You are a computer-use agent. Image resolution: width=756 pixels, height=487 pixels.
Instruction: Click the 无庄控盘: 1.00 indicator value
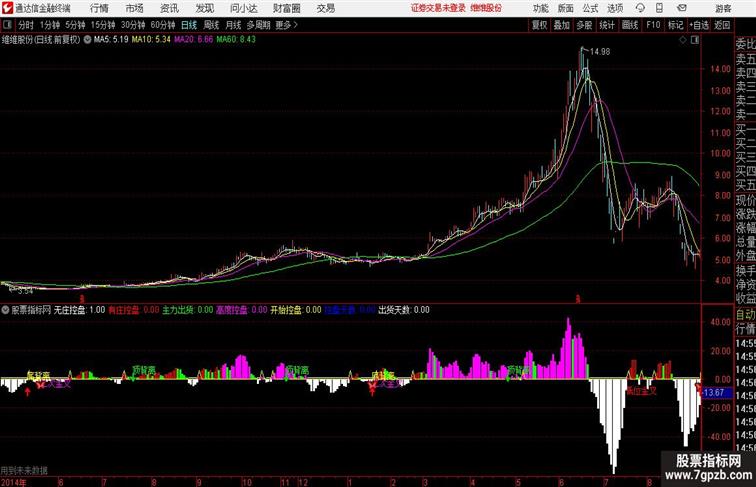[x=79, y=310]
